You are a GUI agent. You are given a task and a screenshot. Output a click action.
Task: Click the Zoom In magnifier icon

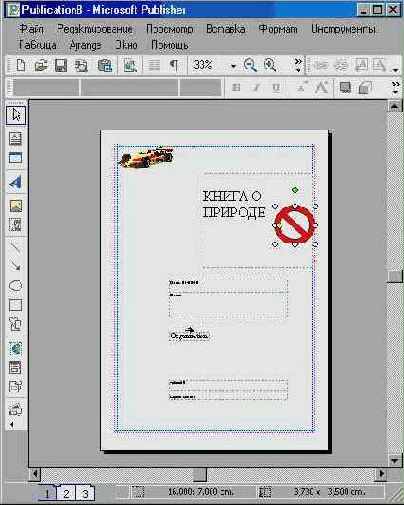coord(270,65)
